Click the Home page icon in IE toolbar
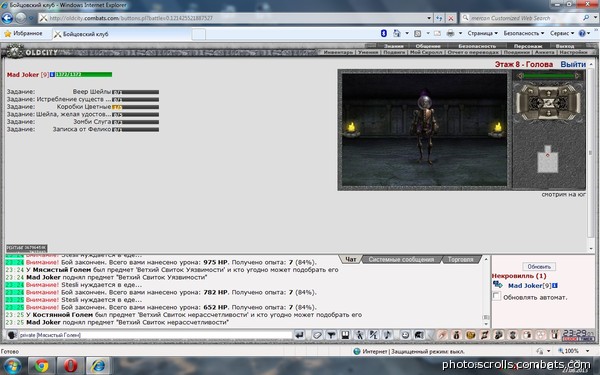600x375 pixels. click(x=396, y=33)
